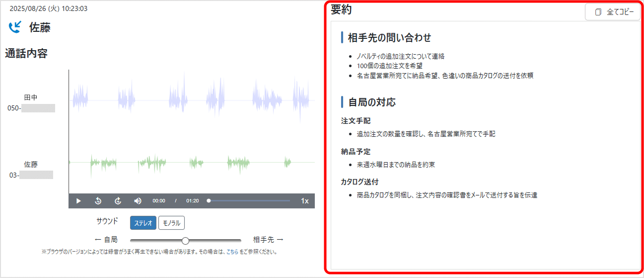Select モノラル sound mode
The width and height of the screenshot is (644, 278).
[171, 223]
